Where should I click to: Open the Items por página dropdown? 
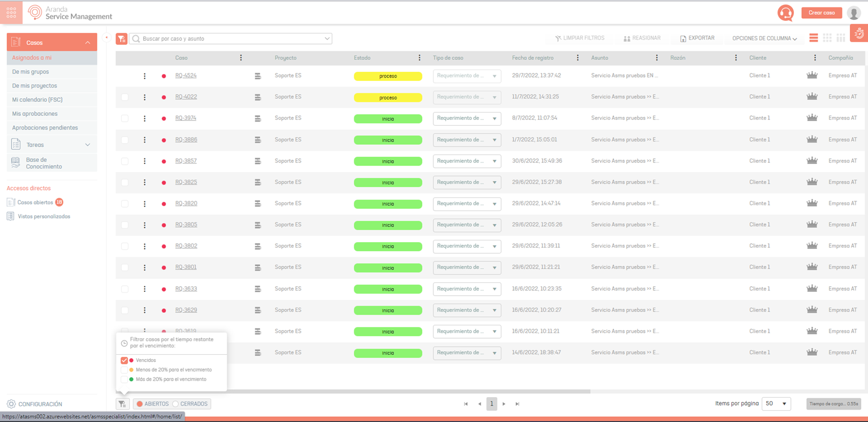776,404
